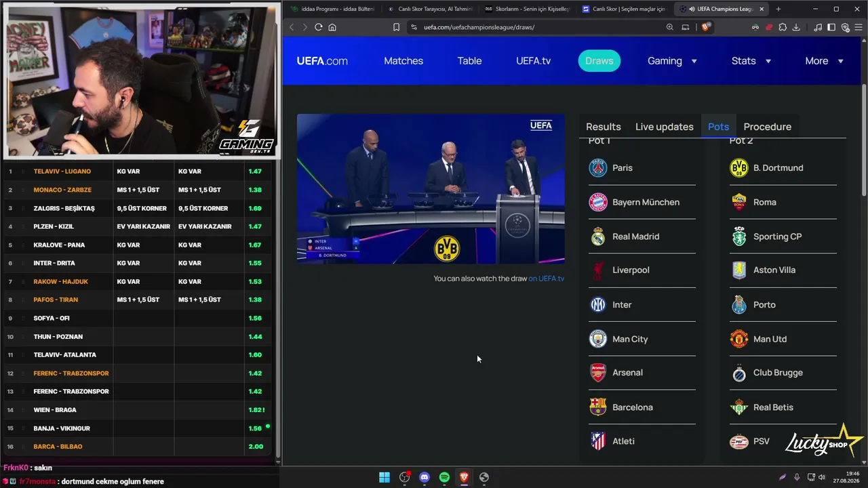Click the Inter club crest

[x=598, y=305]
